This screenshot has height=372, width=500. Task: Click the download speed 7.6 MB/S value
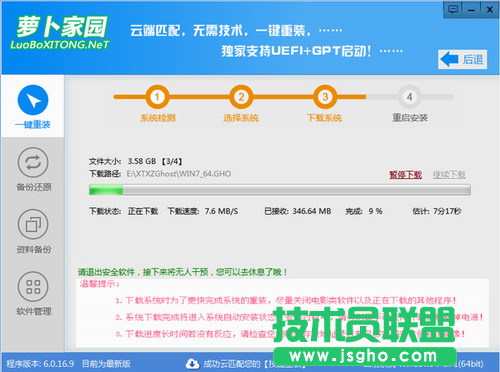221,211
